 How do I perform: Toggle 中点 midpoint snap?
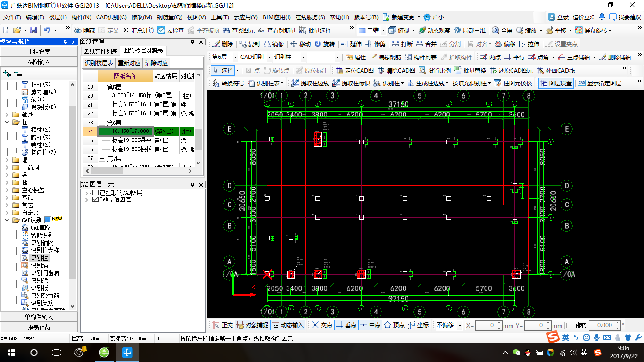pyautogui.click(x=370, y=325)
